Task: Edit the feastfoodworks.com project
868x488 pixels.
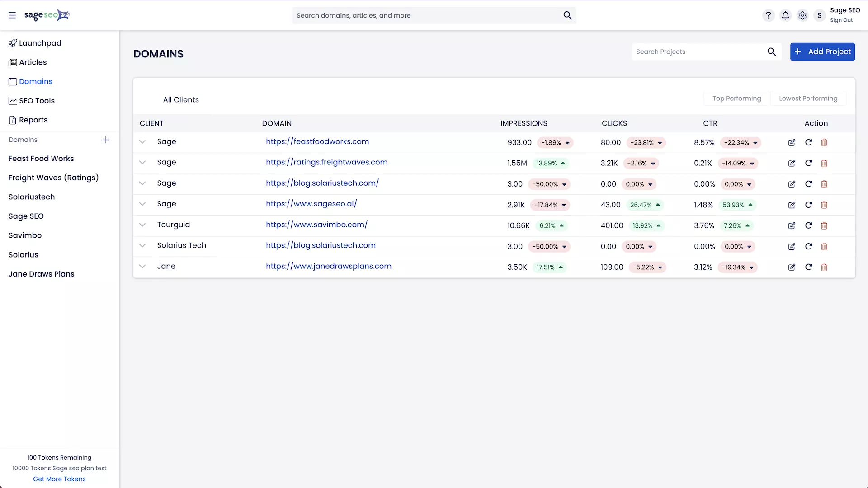Action: point(792,142)
